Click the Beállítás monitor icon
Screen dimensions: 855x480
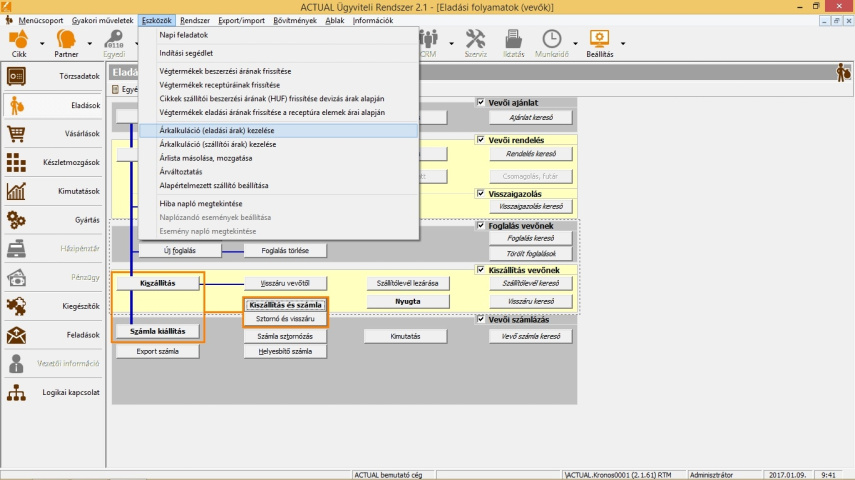(599, 40)
